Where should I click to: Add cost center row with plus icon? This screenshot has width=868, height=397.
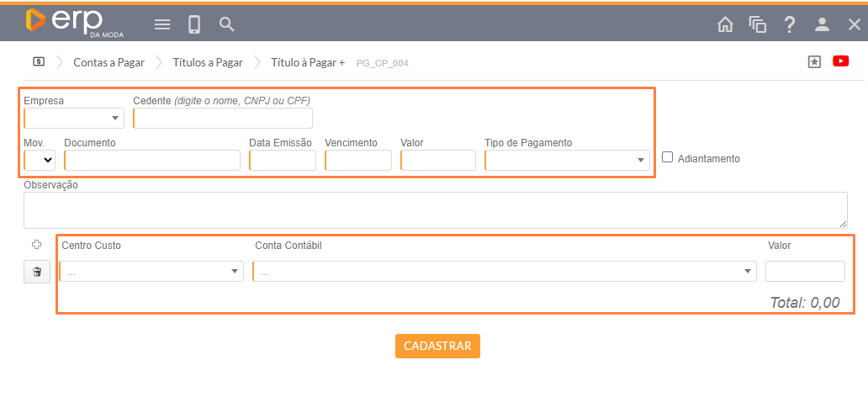[x=36, y=245]
